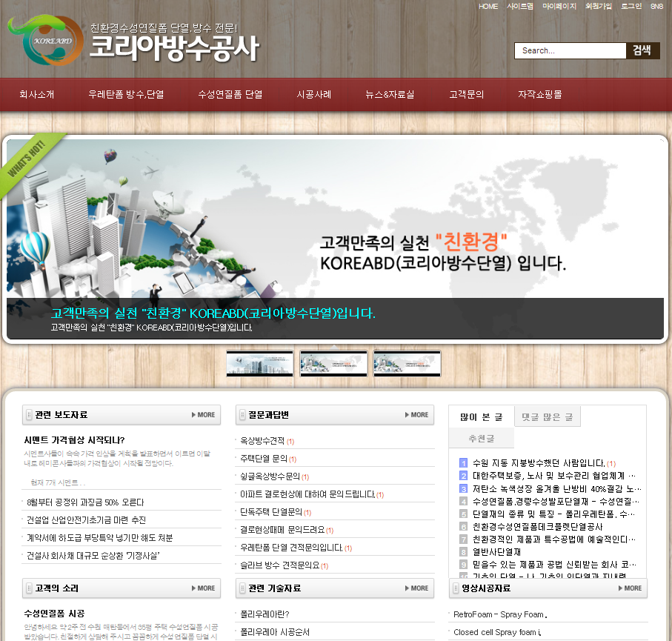Screen dimensions: 672x641
Task: Open ranked post 열반사단열재
Action: pyautogui.click(x=496, y=552)
